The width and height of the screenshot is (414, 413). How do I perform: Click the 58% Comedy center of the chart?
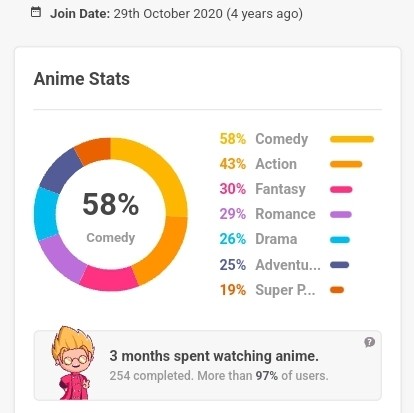coord(111,215)
